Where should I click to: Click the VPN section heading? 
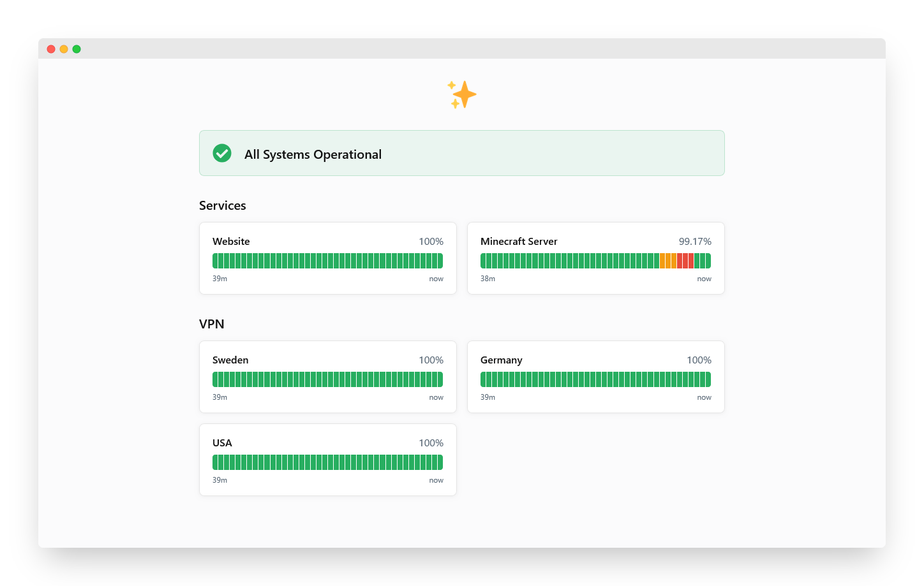click(212, 324)
